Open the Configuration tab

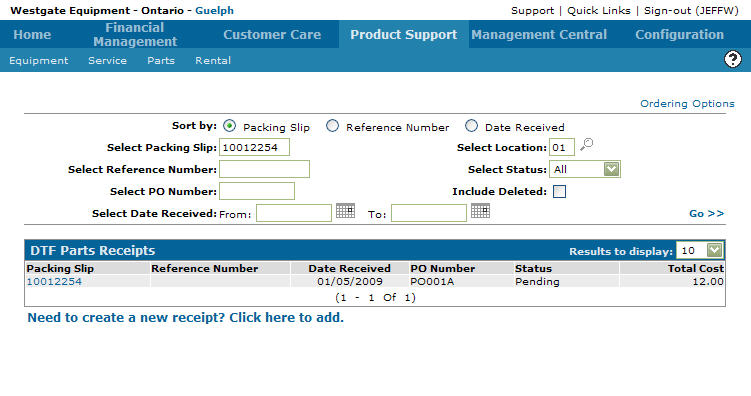pos(679,34)
